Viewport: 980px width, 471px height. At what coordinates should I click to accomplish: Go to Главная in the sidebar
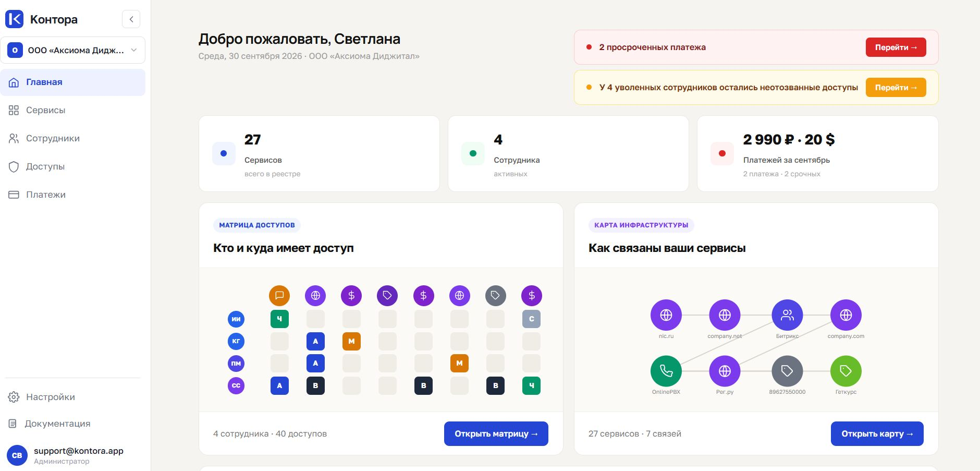click(x=73, y=82)
